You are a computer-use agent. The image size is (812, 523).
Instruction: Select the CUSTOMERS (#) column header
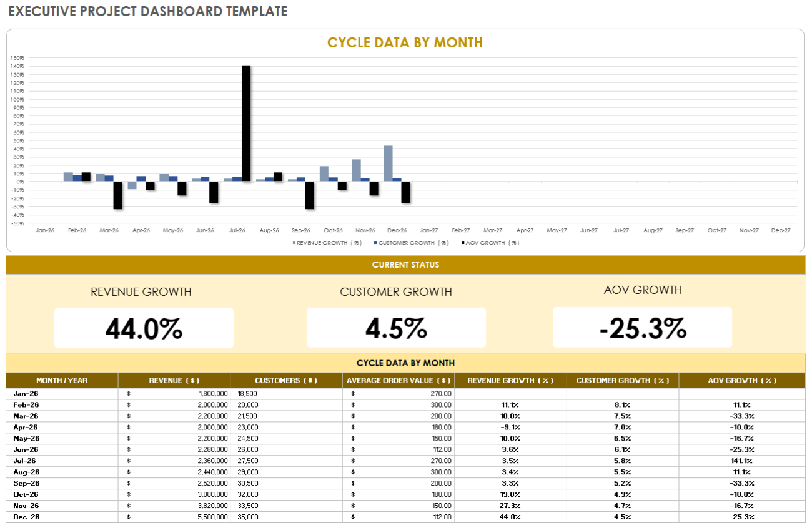pos(285,380)
